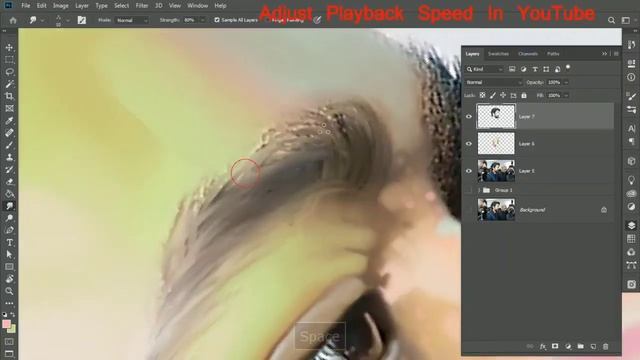
Task: Select the Brush tool
Action: pyautogui.click(x=9, y=145)
